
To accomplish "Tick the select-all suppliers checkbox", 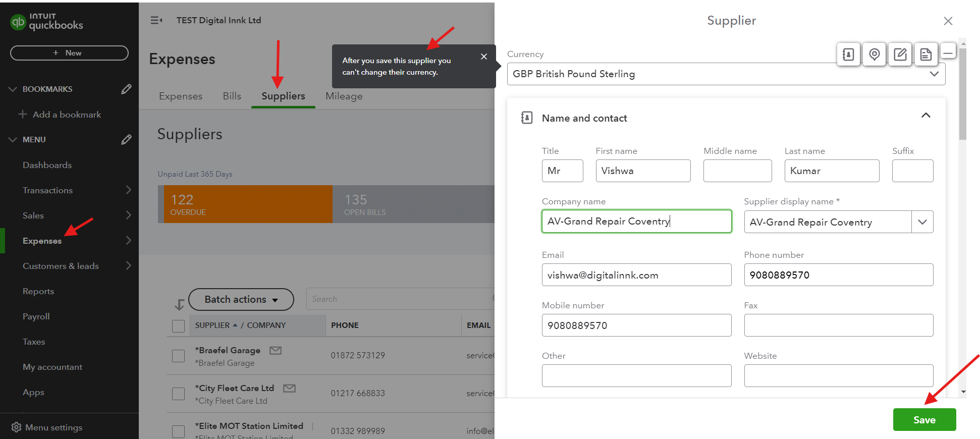I will click(x=178, y=326).
